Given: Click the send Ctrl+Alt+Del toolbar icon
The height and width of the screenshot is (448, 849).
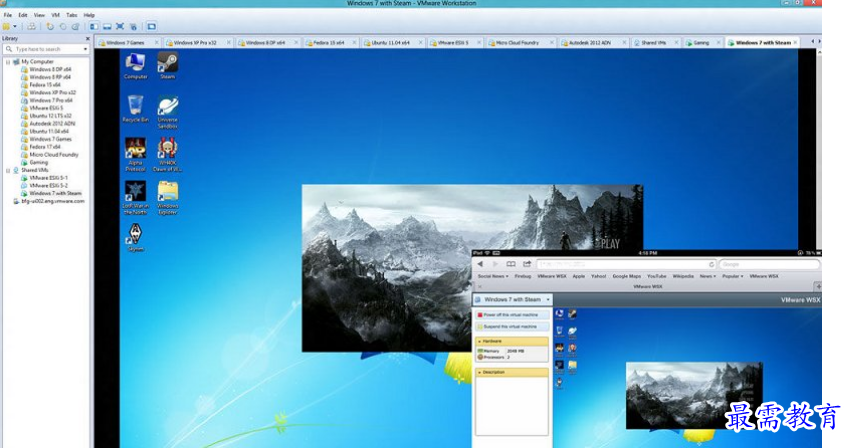Looking at the screenshot, I should point(31,26).
